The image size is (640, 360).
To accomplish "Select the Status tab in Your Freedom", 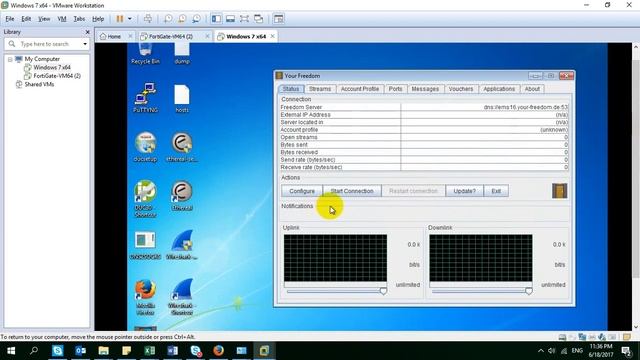I will click(291, 89).
